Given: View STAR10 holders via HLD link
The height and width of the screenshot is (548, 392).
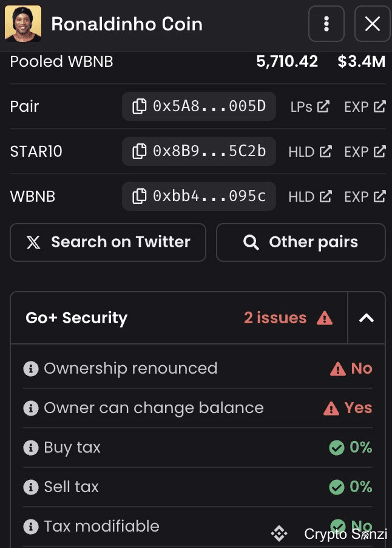Looking at the screenshot, I should (309, 152).
